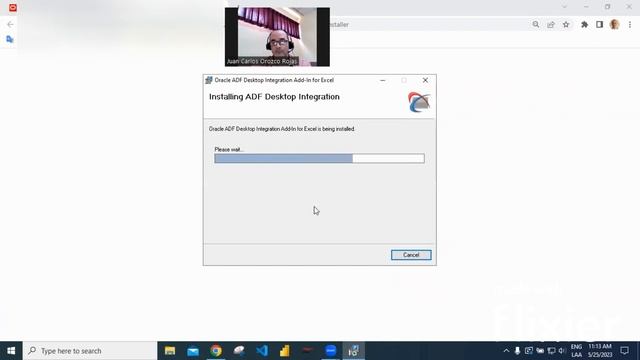Click the video thumbnail of Juan Carlos Orozco Rojas

[277, 37]
